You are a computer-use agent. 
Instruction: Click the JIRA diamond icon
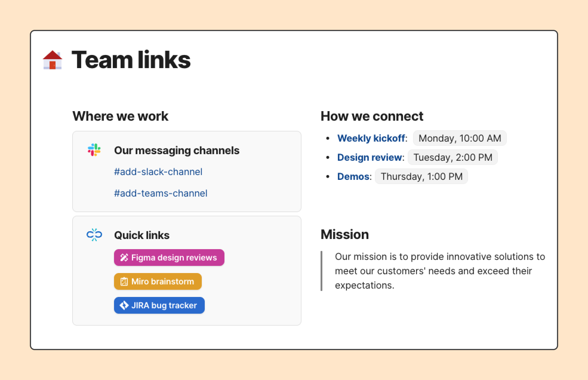pyautogui.click(x=124, y=305)
